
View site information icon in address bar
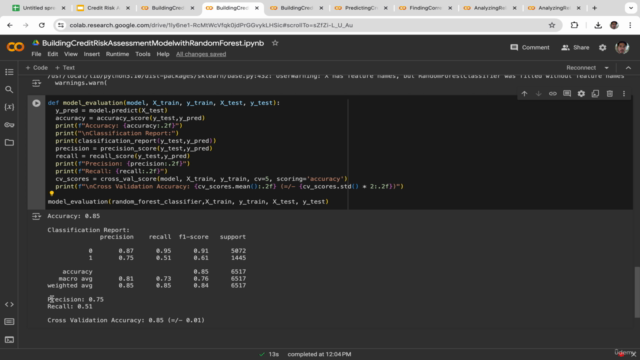tap(61, 25)
